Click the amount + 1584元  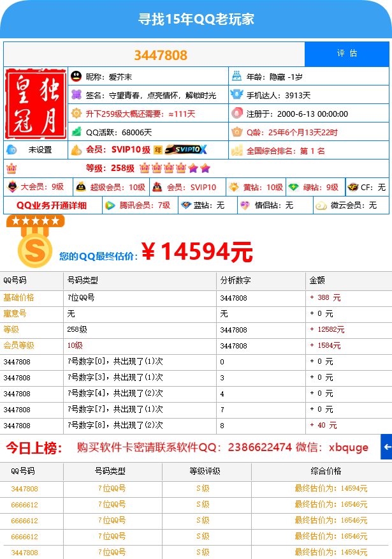pos(326,345)
